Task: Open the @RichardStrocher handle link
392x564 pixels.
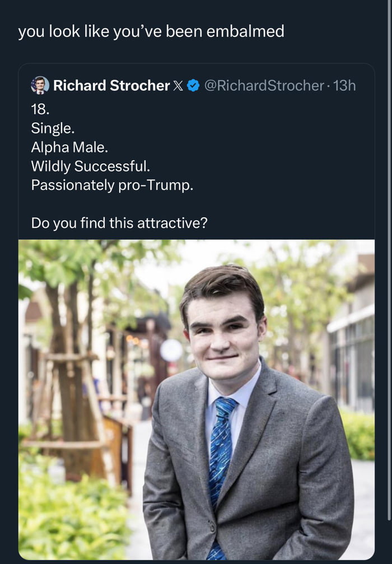Action: click(264, 86)
